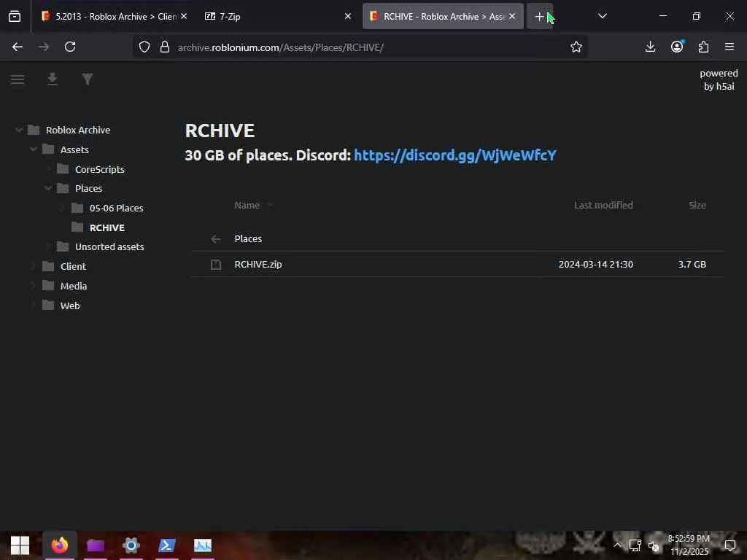
Task: Collapse the Places tree node
Action: [48, 189]
